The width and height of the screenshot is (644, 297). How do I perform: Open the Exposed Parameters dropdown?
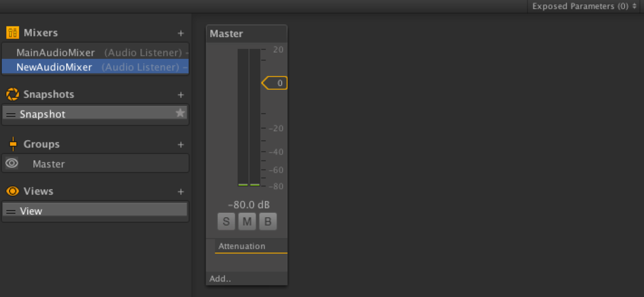(x=586, y=6)
